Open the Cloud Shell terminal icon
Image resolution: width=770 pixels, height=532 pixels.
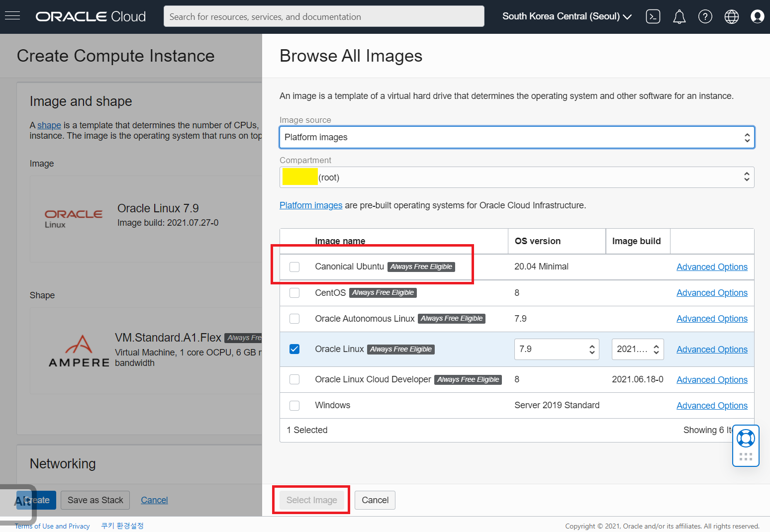click(653, 16)
